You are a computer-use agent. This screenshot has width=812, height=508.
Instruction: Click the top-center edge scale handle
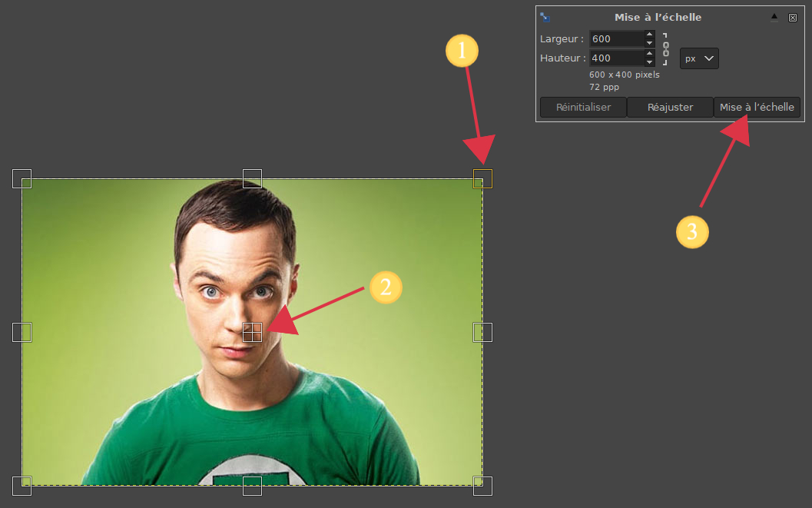[252, 178]
